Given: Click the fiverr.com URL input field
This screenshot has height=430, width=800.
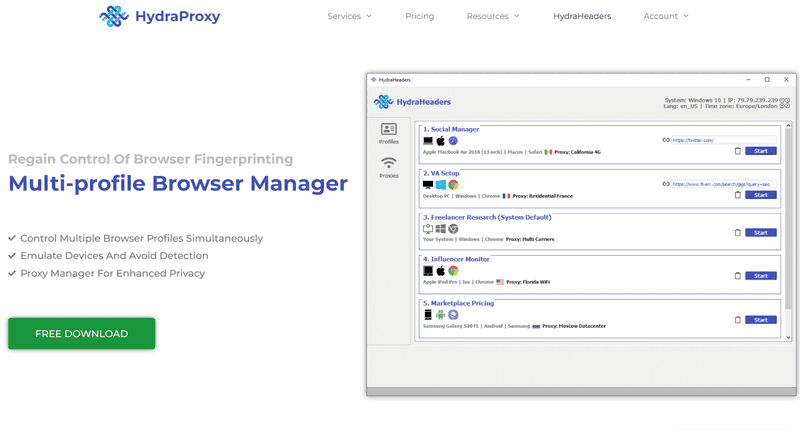Looking at the screenshot, I should point(724,184).
